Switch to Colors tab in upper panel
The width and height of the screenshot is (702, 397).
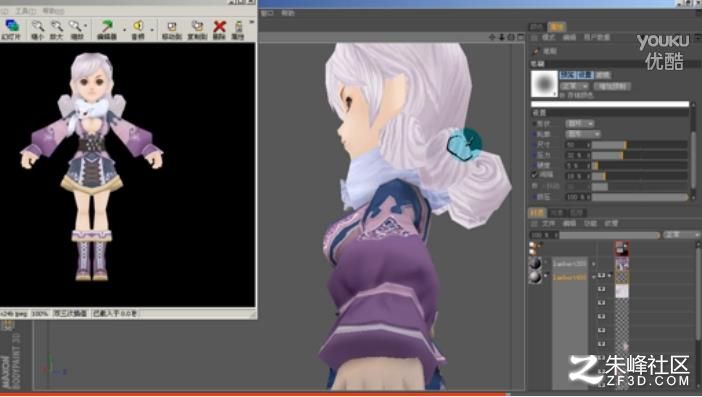click(x=537, y=27)
